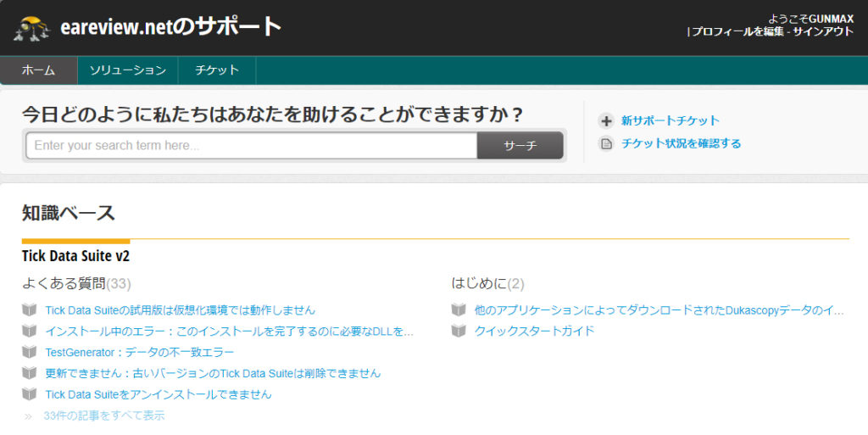Click book icon beside the uninstall article

tap(30, 394)
